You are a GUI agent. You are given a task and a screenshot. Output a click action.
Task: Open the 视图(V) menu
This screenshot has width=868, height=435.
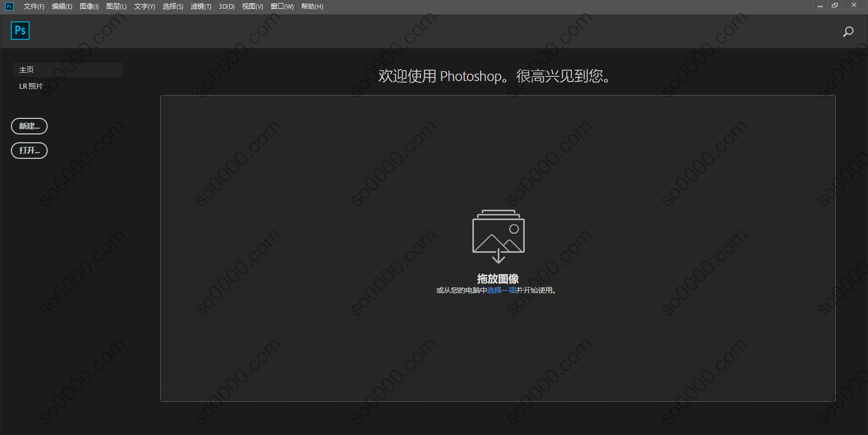253,7
